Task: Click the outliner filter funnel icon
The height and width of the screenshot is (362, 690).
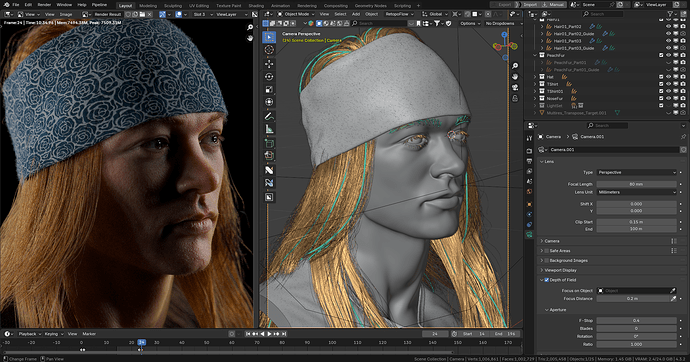Action: pos(670,14)
